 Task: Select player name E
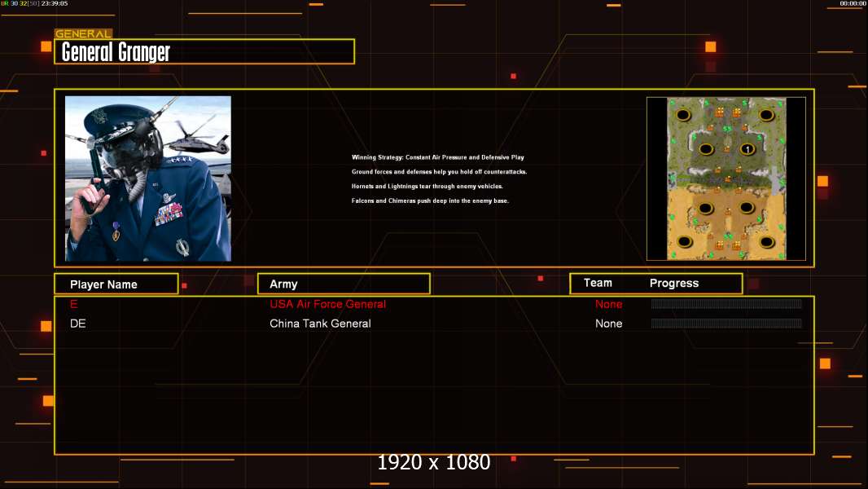point(73,304)
